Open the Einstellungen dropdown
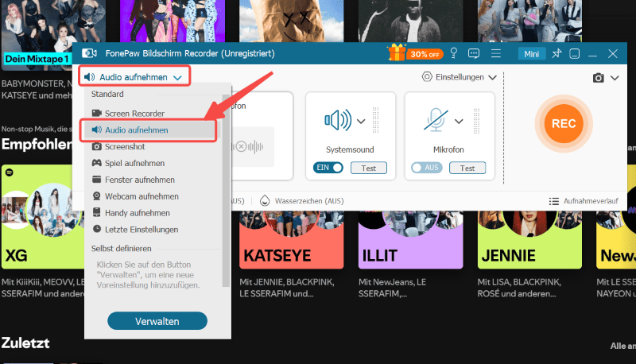This screenshot has width=636, height=364. point(459,77)
